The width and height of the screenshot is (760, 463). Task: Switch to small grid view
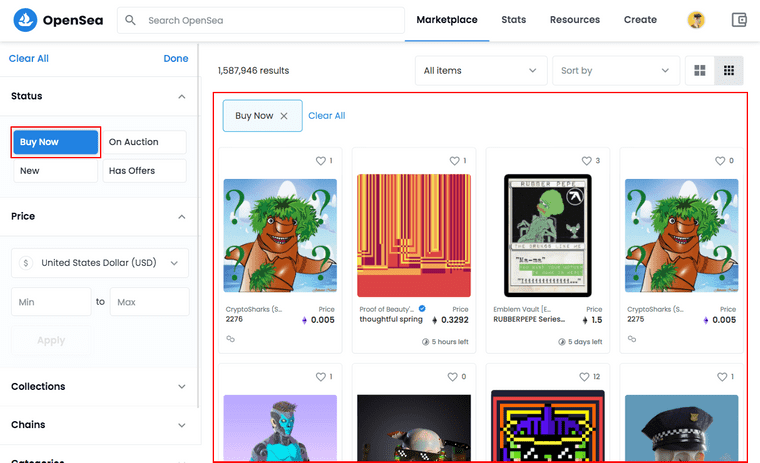point(728,71)
